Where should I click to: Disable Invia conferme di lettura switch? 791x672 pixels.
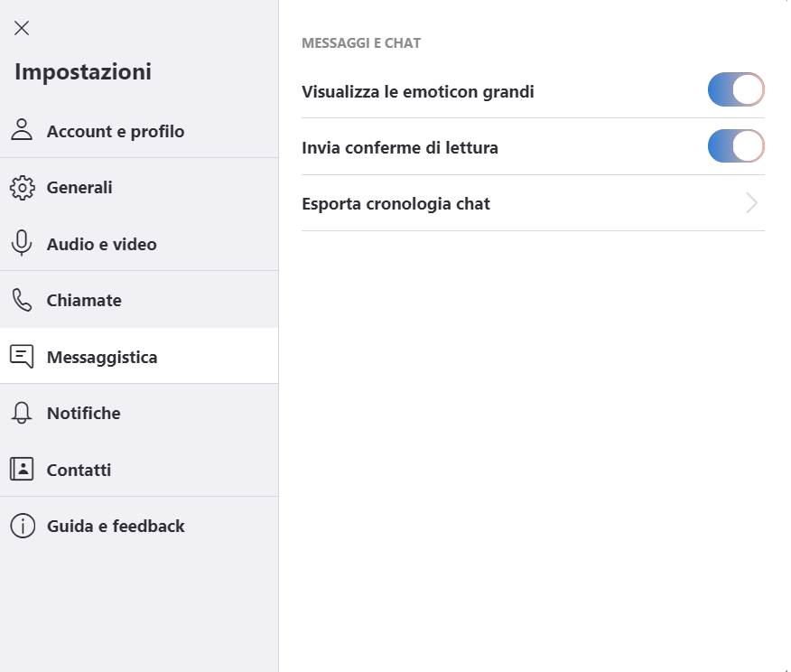pyautogui.click(x=736, y=146)
